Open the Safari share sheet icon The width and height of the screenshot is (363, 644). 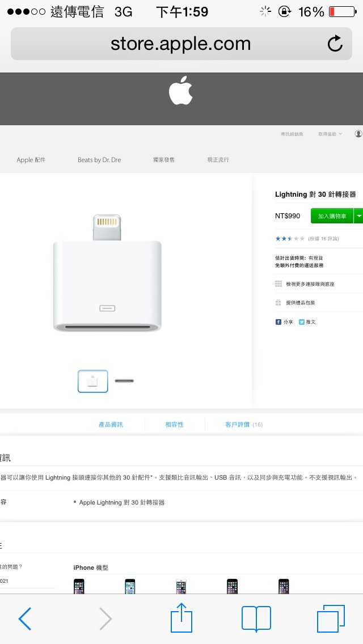point(181,617)
